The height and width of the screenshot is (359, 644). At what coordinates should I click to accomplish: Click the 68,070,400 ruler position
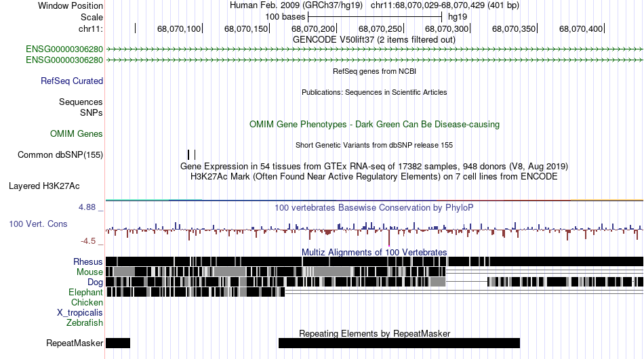click(x=581, y=28)
